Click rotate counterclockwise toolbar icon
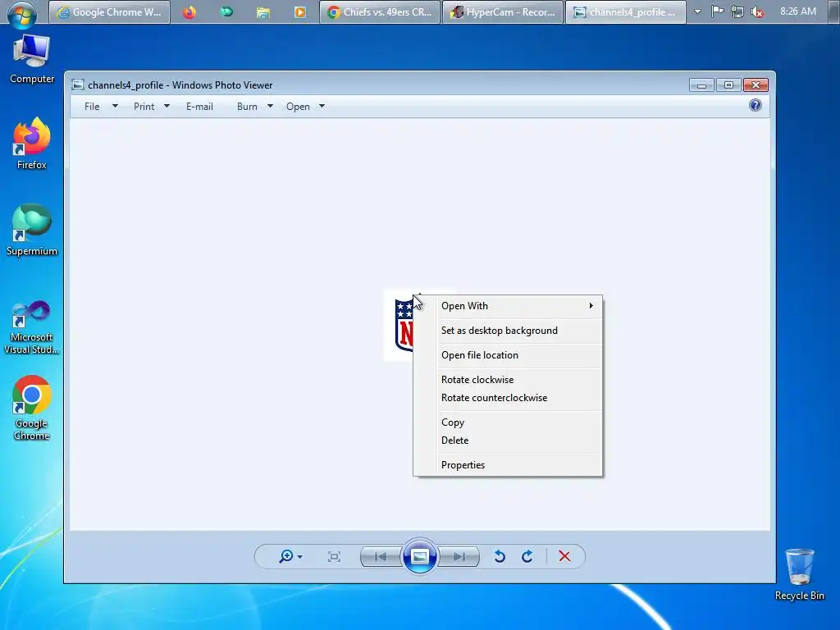Screen dimensions: 840x630 [x=500, y=557]
